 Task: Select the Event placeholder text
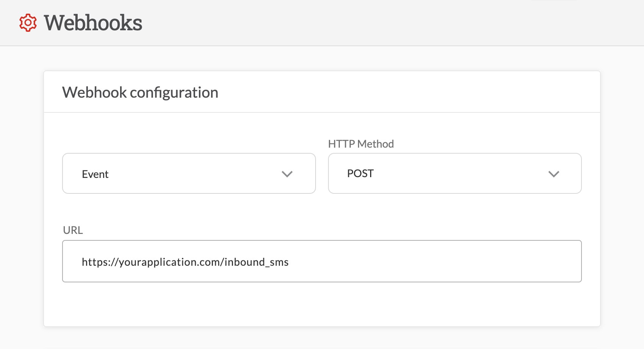click(x=95, y=174)
